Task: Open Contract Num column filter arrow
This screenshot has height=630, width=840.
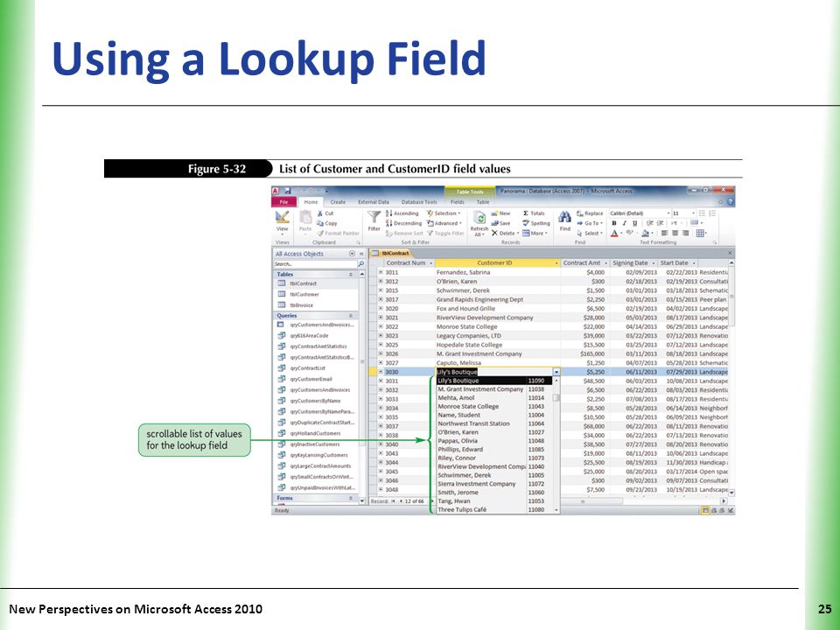Action: point(430,263)
